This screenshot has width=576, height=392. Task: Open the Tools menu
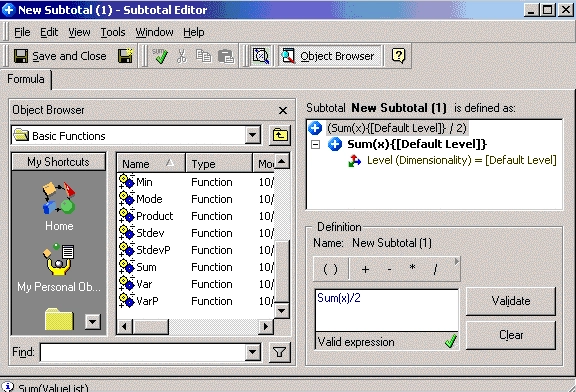113,32
